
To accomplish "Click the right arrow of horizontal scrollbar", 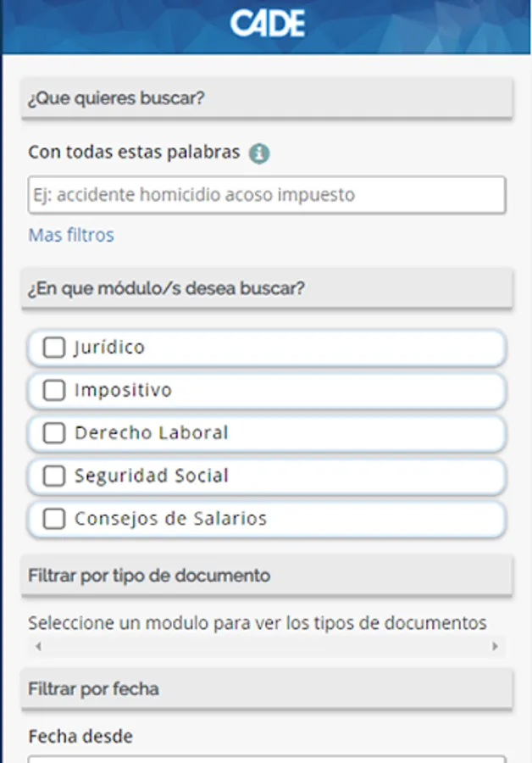I will point(495,647).
